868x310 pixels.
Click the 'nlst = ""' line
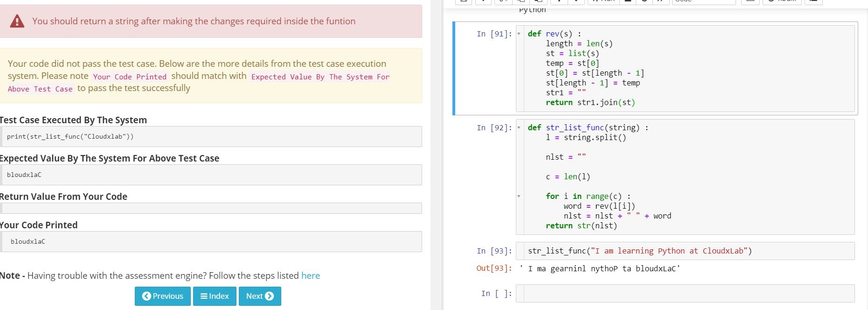coord(566,157)
